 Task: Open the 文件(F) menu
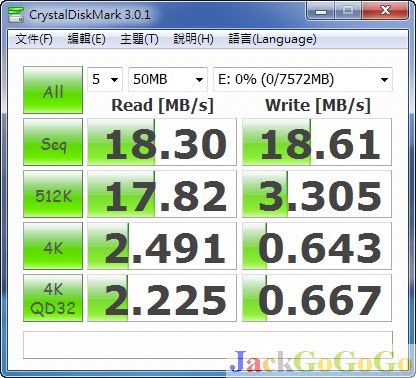[34, 39]
